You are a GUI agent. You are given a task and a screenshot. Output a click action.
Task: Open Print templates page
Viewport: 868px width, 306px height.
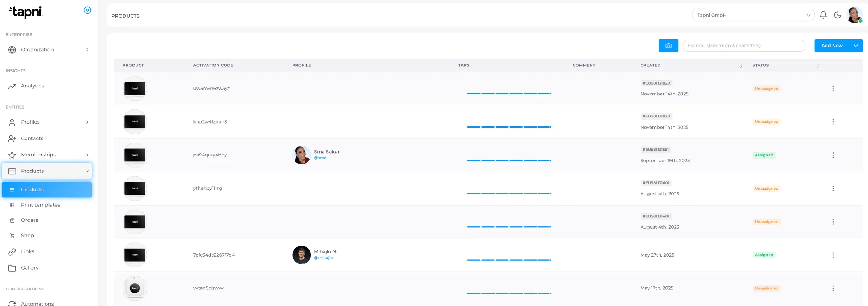[47, 205]
